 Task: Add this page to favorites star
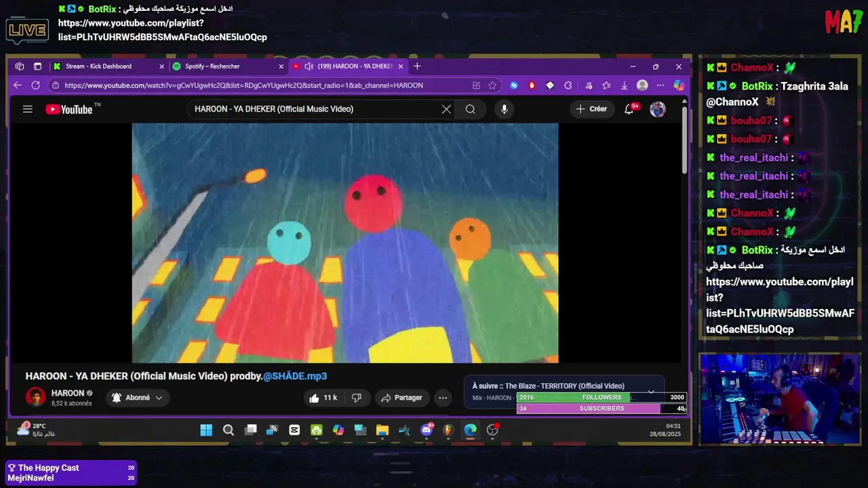[492, 85]
